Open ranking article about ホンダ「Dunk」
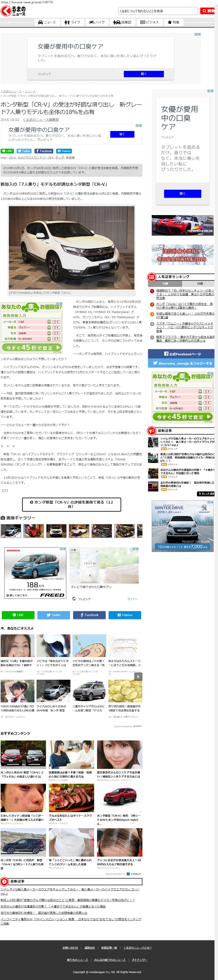Image resolution: width=218 pixels, height=980 pixels. (x=185, y=305)
